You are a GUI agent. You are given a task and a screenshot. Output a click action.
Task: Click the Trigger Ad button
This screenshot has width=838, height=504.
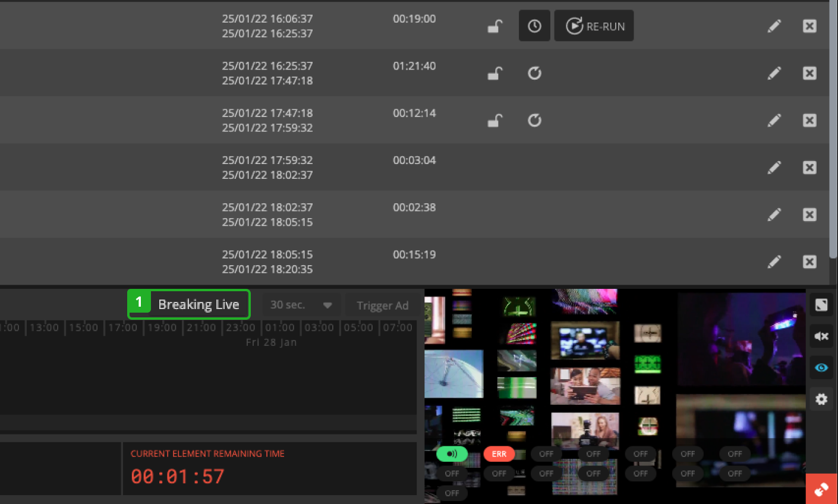(x=383, y=305)
